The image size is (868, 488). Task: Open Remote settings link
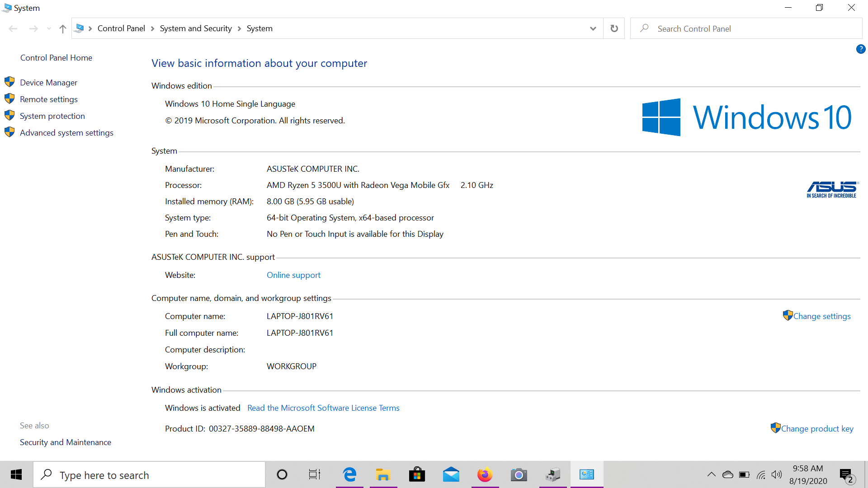[48, 99]
